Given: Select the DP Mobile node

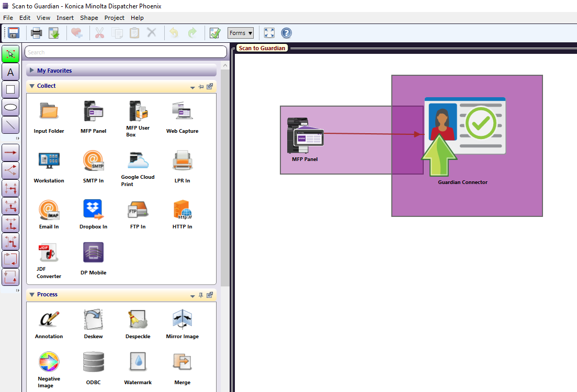Looking at the screenshot, I should 94,259.
